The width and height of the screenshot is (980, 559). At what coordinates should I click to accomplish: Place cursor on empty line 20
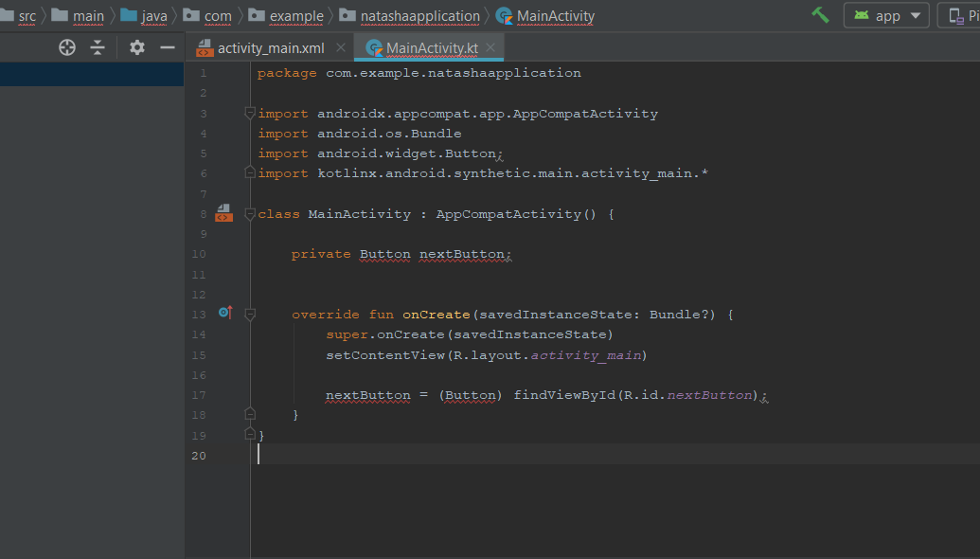click(615, 454)
